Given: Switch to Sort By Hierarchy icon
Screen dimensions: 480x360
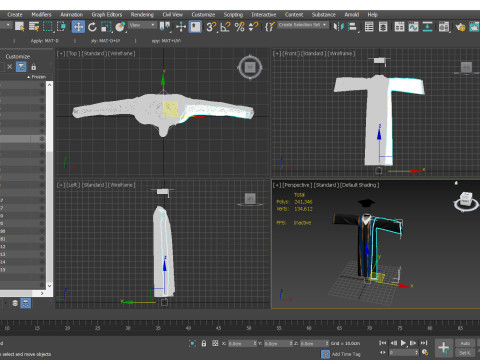Looking at the screenshot, I should [x=26, y=303].
